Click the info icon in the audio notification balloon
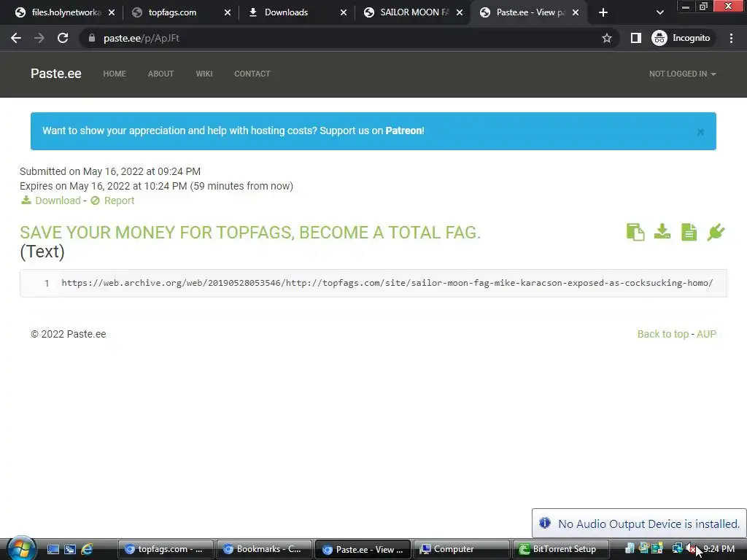Viewport: 747px width, 560px height. (544, 523)
